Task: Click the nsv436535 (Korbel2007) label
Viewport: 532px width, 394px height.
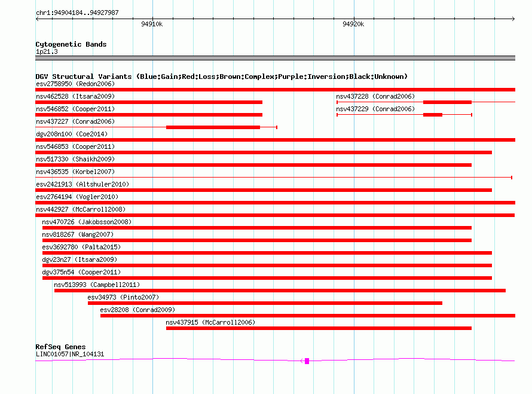Action: (x=75, y=172)
